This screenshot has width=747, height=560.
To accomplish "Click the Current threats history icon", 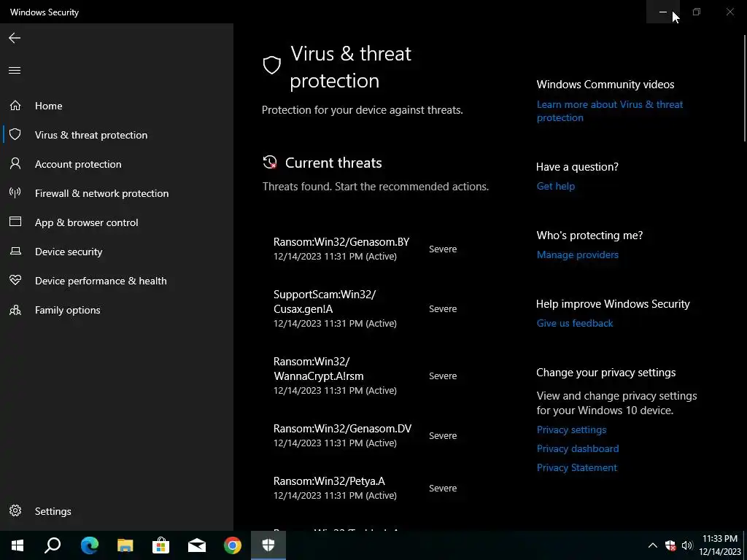I will [270, 163].
